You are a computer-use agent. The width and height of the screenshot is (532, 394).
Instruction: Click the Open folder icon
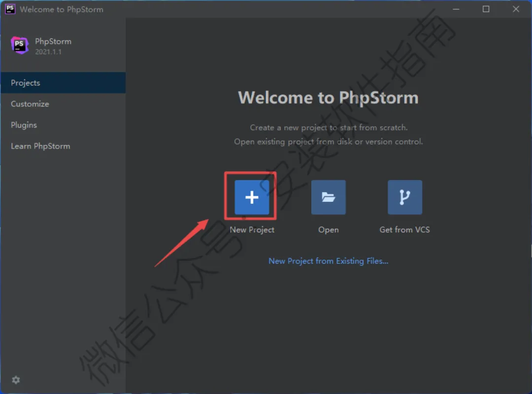pos(329,197)
